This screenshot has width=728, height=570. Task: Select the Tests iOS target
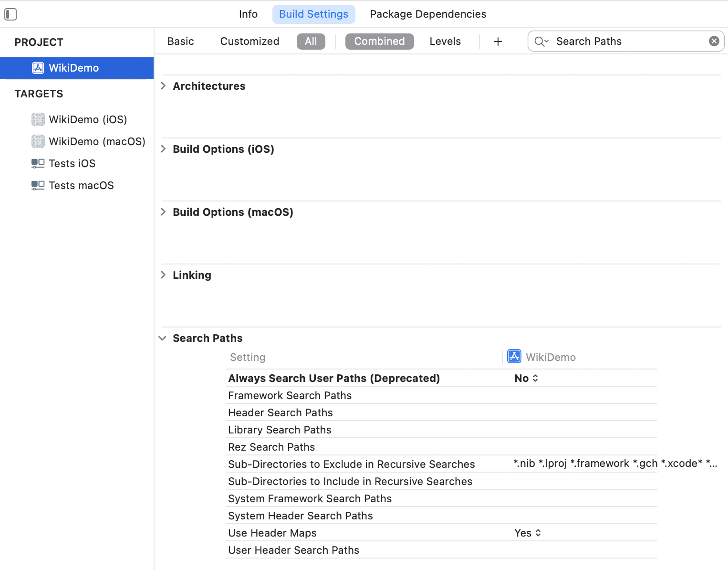coord(73,163)
